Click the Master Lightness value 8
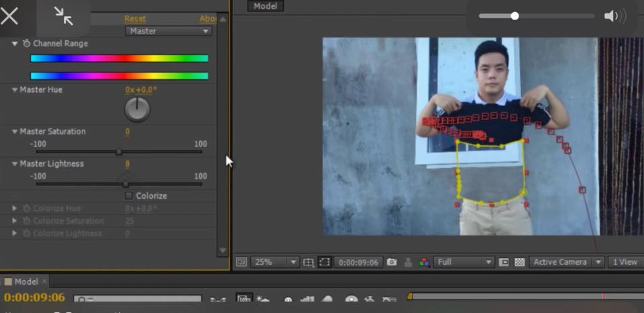Image resolution: width=644 pixels, height=313 pixels. (127, 164)
